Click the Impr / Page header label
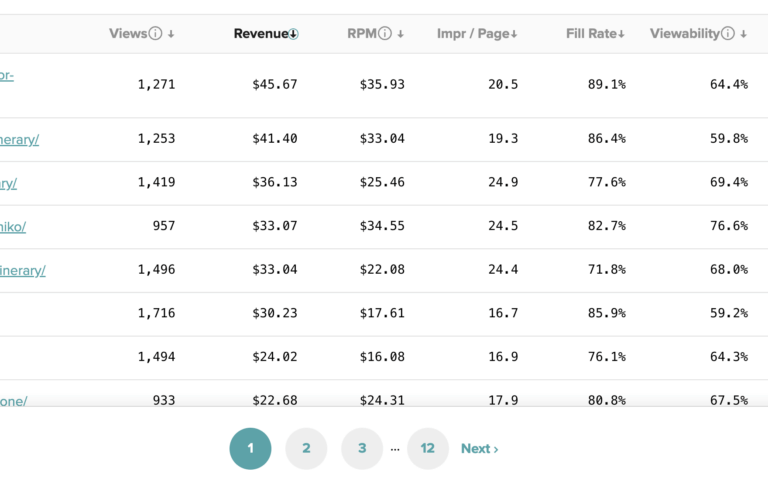The image size is (768, 481). 473,33
